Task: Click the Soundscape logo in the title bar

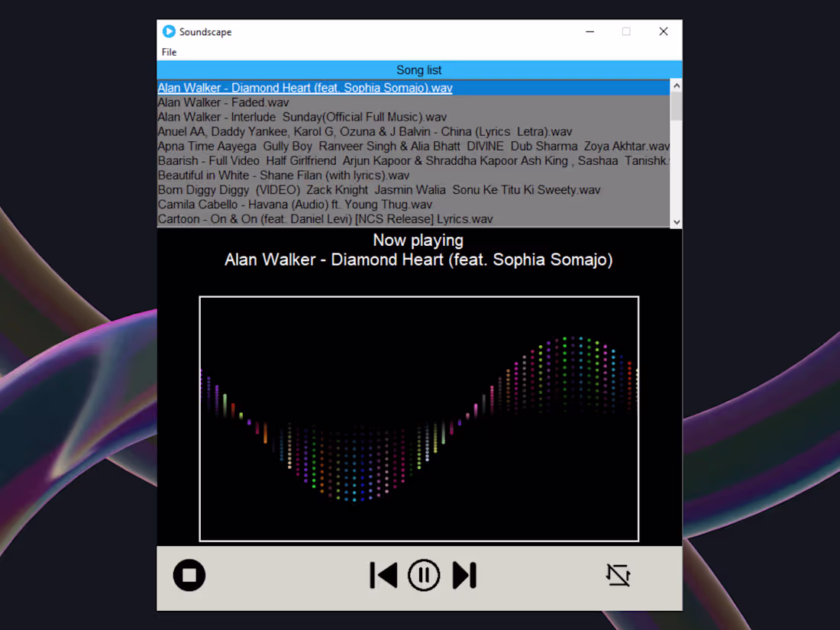Action: pos(169,31)
